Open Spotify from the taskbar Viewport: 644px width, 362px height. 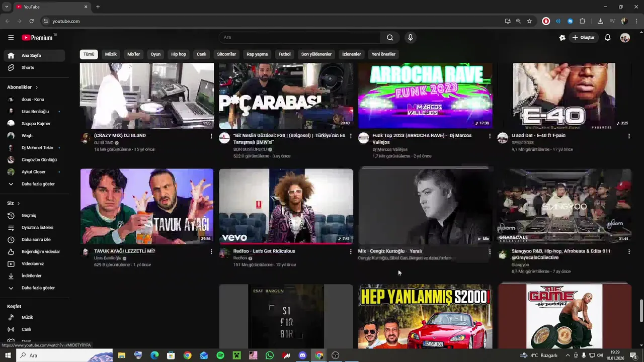pos(220,355)
